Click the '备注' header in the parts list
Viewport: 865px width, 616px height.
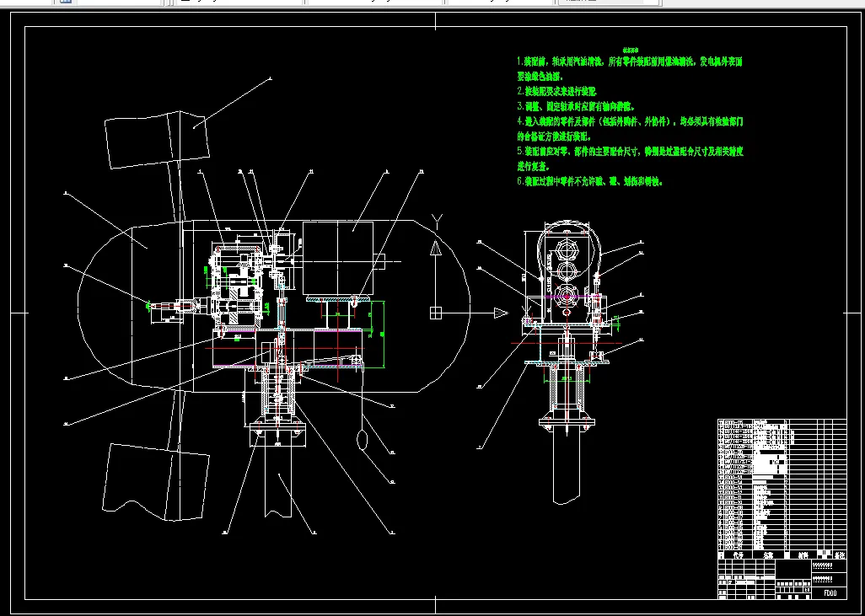840,554
